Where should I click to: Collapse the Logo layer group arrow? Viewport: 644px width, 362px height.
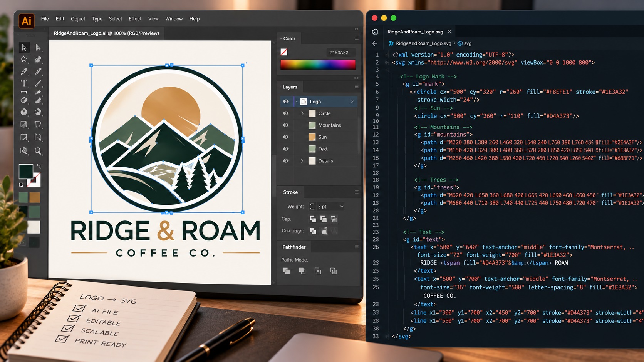click(297, 102)
